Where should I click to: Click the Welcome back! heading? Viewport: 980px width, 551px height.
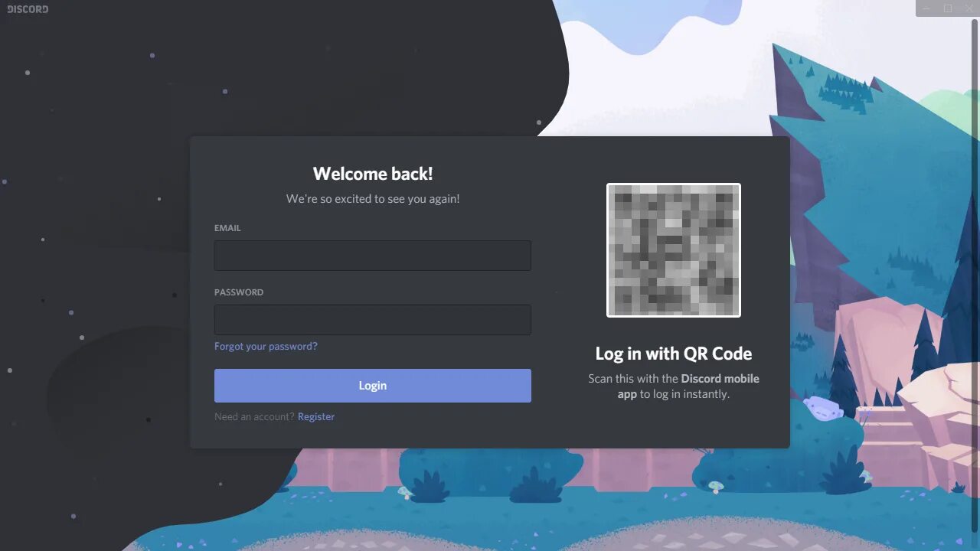373,174
